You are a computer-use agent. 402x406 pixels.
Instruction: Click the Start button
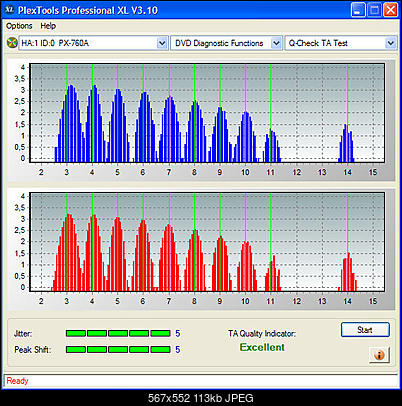365,330
